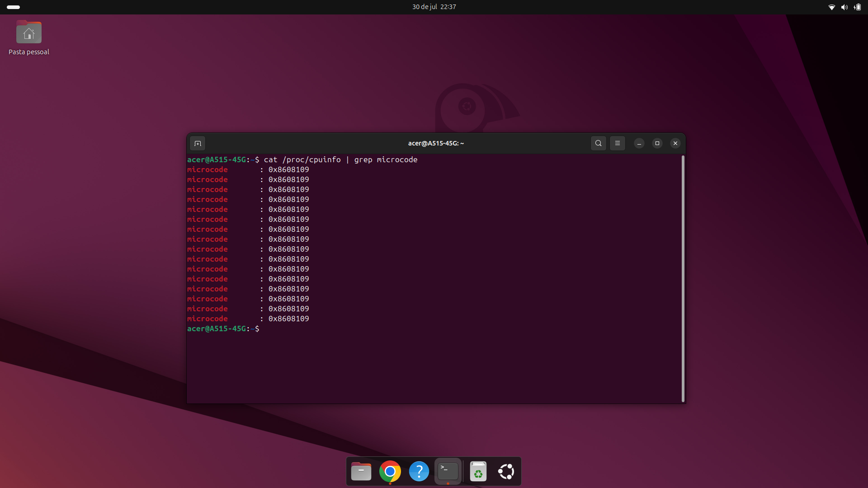Focus the Terminal icon in dock
The image size is (868, 488).
coord(448,471)
